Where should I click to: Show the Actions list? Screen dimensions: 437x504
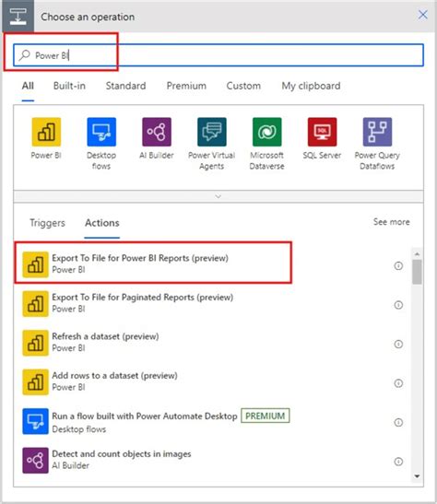click(102, 223)
